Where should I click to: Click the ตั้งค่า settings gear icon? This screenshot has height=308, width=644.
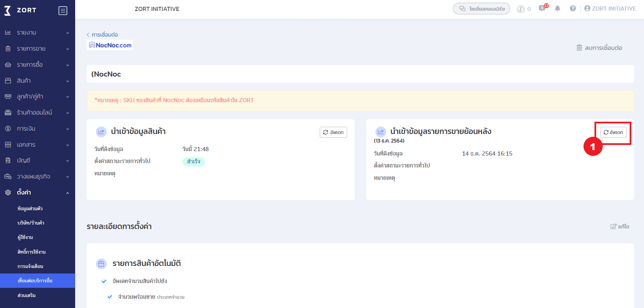pos(8,192)
